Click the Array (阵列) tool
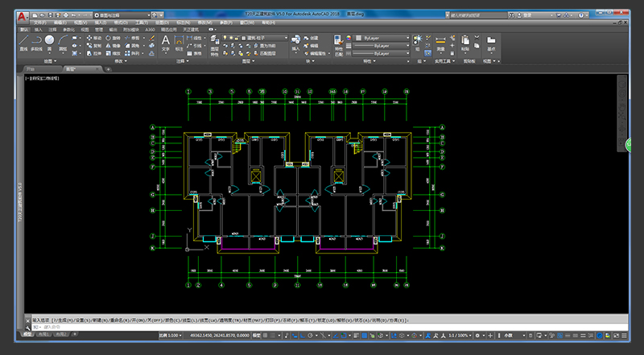The height and width of the screenshot is (355, 644). pyautogui.click(x=132, y=53)
